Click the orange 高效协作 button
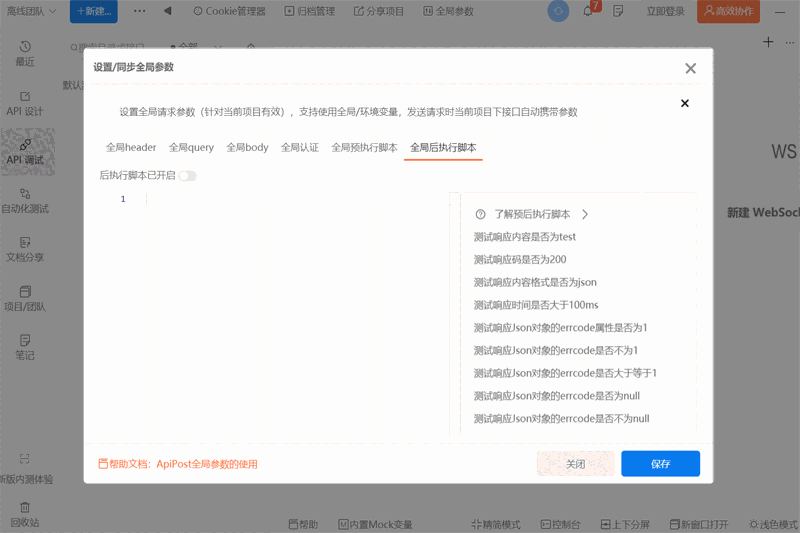The height and width of the screenshot is (533, 800). pos(729,11)
